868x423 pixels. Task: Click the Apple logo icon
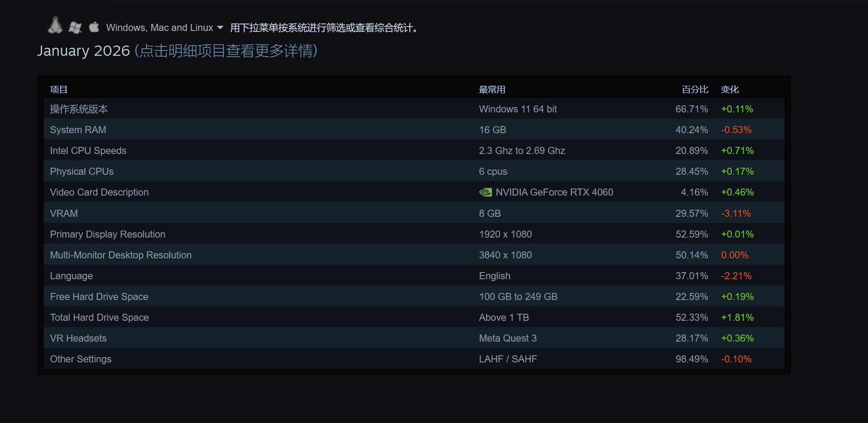tap(94, 27)
